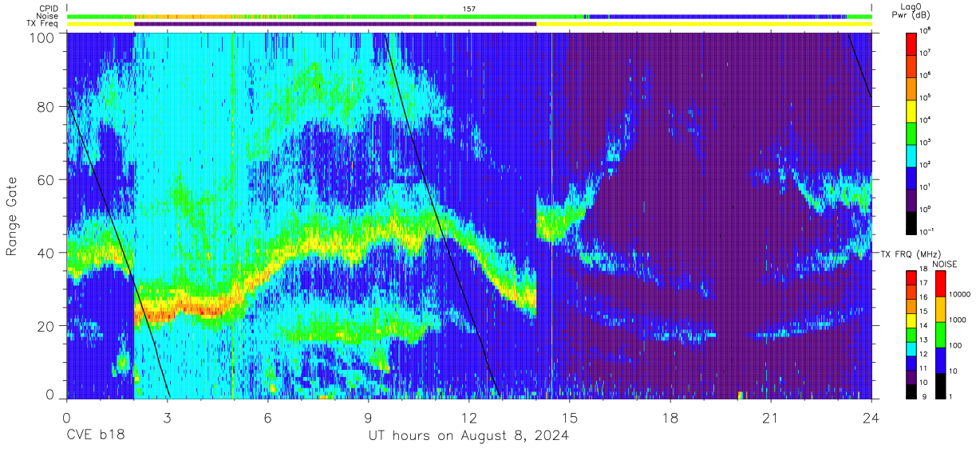The image size is (980, 452).
Task: Click hour 21 on the time axis
Action: click(x=771, y=417)
